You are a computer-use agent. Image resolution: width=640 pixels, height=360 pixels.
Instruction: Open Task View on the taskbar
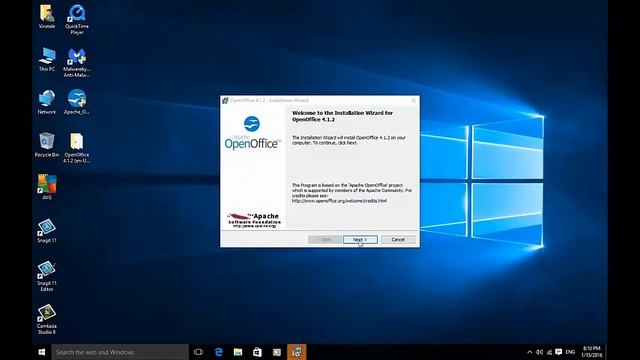tap(198, 352)
